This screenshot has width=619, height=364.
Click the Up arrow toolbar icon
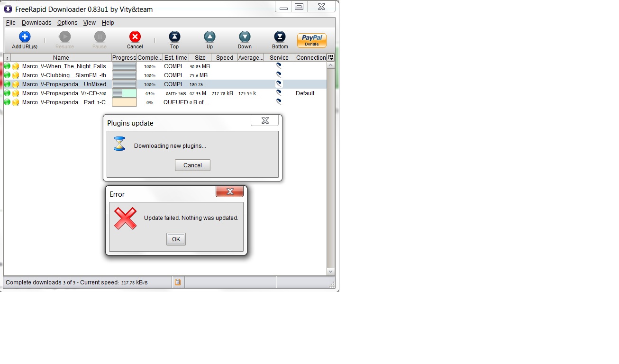pos(209,37)
